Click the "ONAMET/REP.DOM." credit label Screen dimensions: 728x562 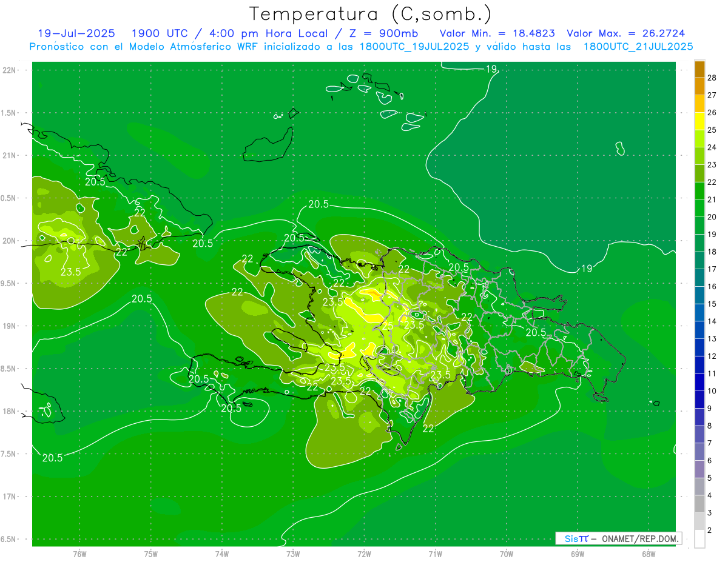641,538
